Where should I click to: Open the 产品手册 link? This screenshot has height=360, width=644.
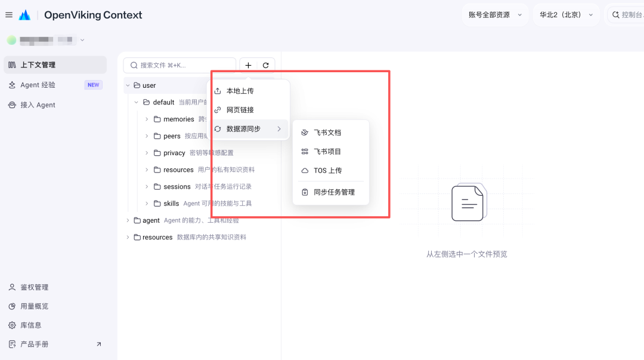(x=55, y=344)
